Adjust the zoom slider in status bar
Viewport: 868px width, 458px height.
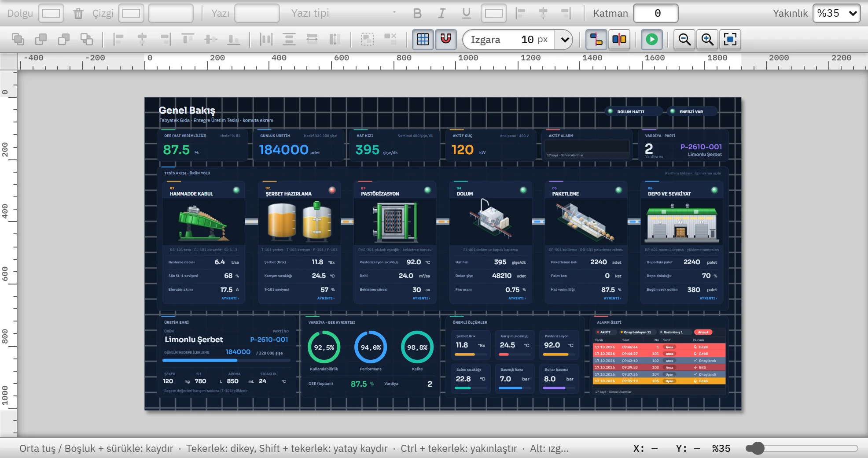coord(802,448)
